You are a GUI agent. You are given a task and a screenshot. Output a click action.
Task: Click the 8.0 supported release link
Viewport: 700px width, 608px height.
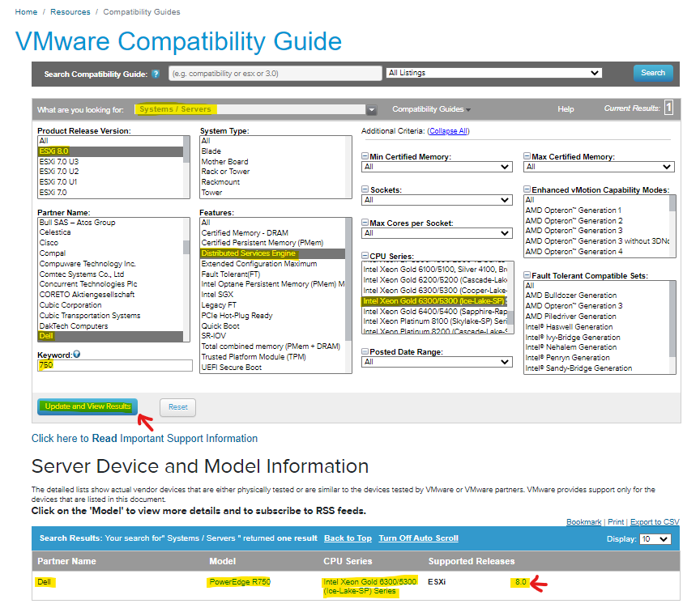click(x=520, y=582)
